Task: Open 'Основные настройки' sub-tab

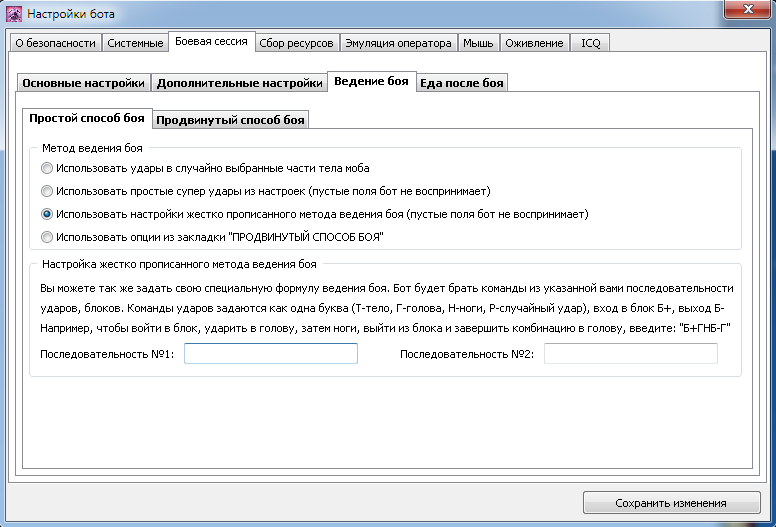Action: click(x=84, y=83)
